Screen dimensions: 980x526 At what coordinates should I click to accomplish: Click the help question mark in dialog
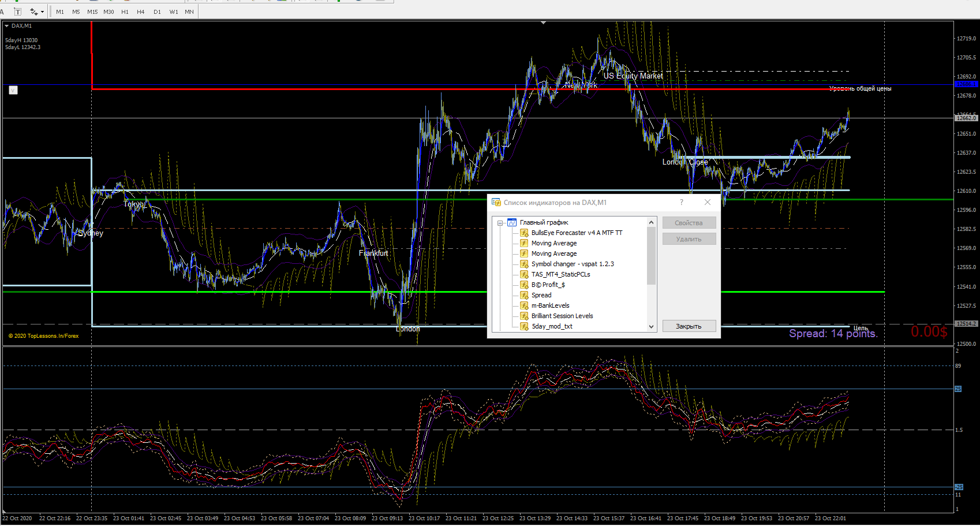point(682,202)
